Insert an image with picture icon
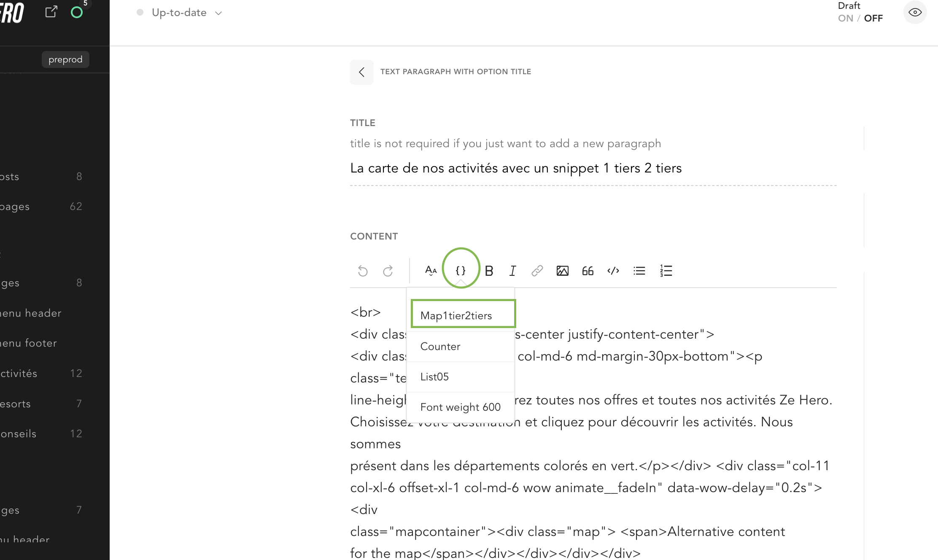Screen dimensions: 938x560 [562, 271]
